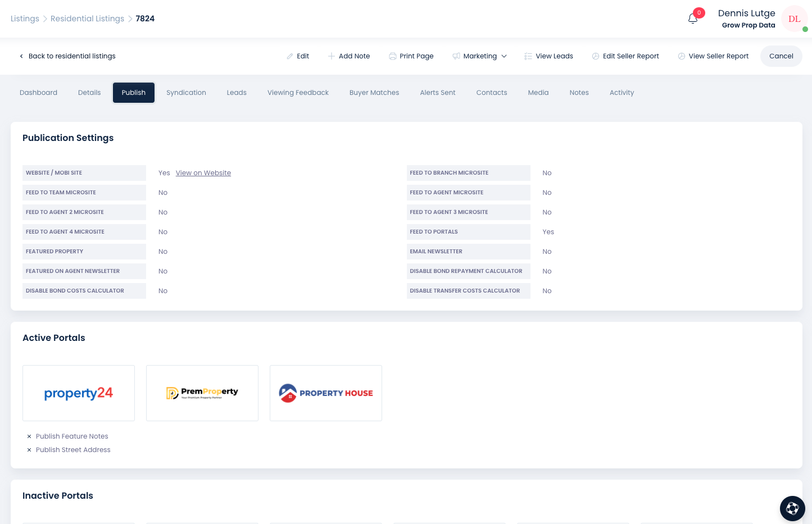Click the Edit pencil icon
The image size is (812, 524).
tap(290, 56)
